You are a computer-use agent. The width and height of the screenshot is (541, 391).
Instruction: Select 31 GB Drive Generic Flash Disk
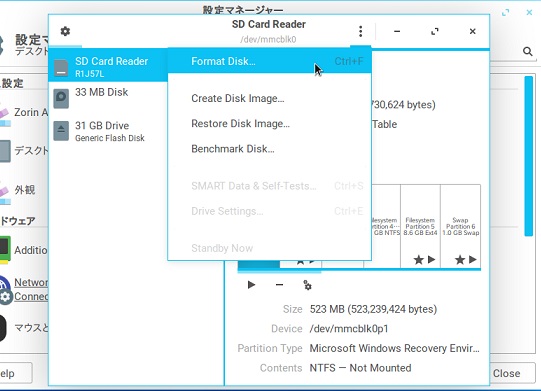(x=108, y=131)
